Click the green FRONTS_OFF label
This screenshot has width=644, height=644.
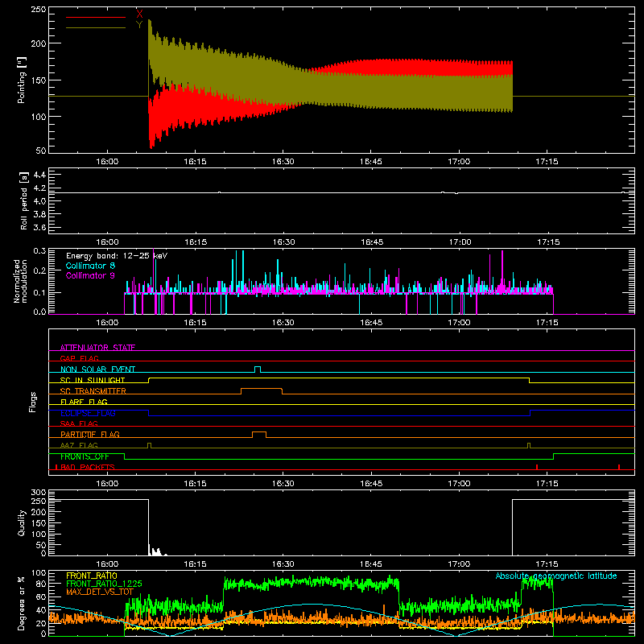[x=85, y=456]
